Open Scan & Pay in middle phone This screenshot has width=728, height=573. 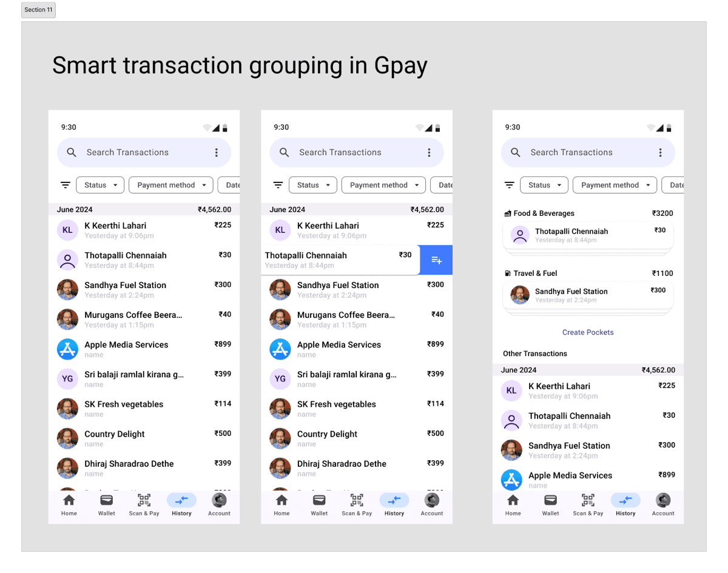tap(357, 504)
